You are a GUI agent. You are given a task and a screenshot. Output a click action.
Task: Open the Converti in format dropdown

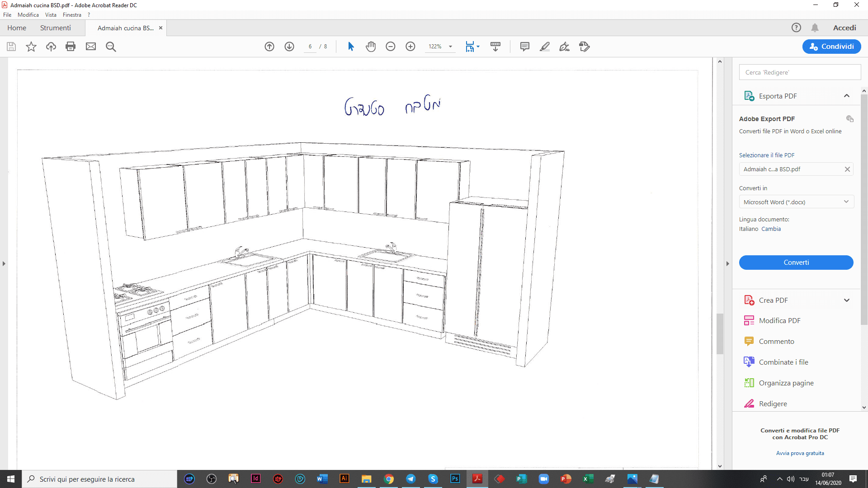click(796, 202)
